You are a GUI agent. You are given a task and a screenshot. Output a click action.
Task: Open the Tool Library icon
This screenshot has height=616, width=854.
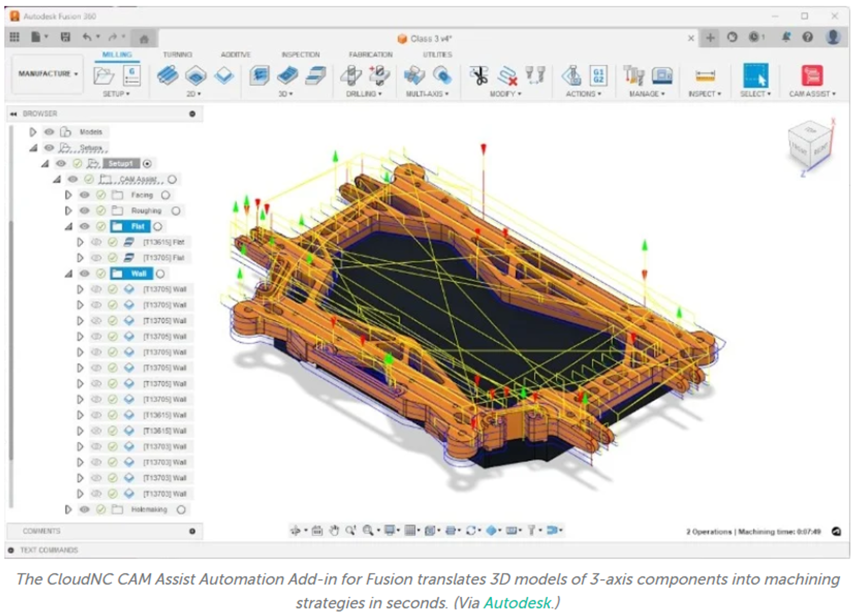pyautogui.click(x=634, y=75)
